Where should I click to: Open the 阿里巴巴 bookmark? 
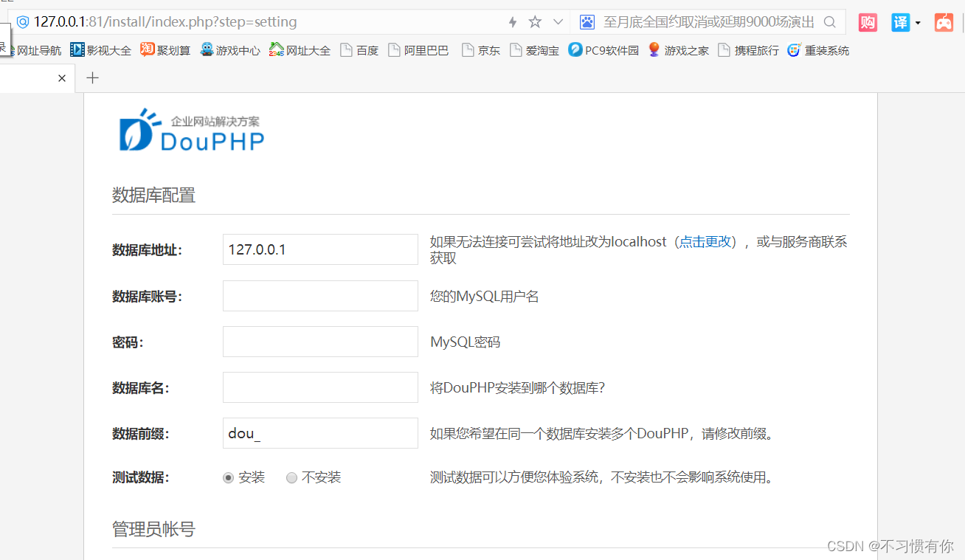425,49
